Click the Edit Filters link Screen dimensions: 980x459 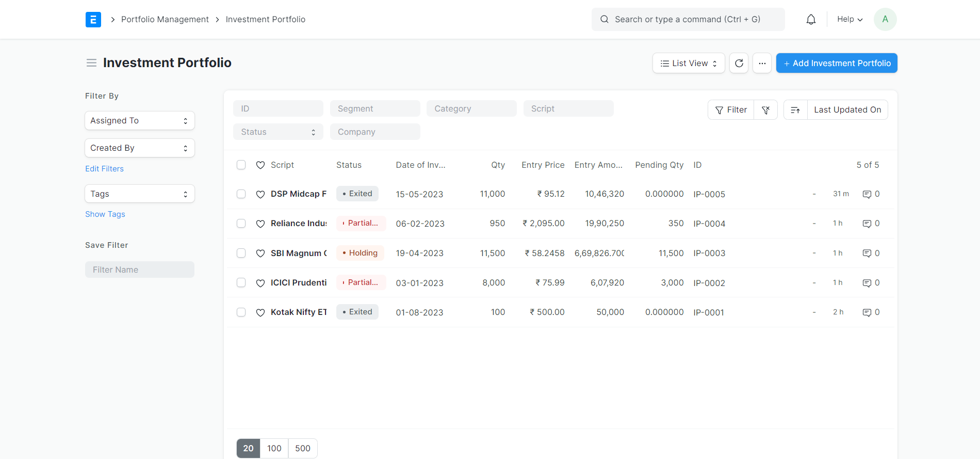[x=105, y=169]
